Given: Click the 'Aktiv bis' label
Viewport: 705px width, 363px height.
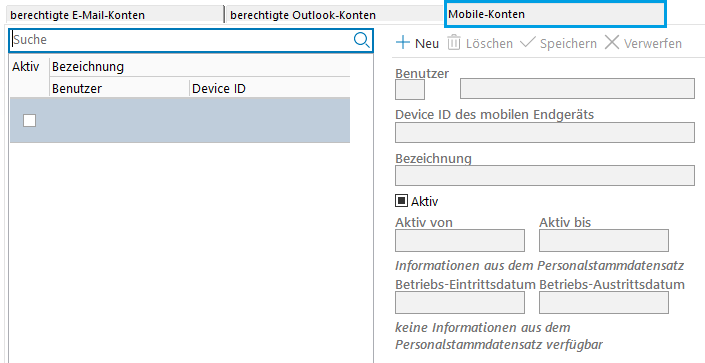Looking at the screenshot, I should (x=565, y=222).
